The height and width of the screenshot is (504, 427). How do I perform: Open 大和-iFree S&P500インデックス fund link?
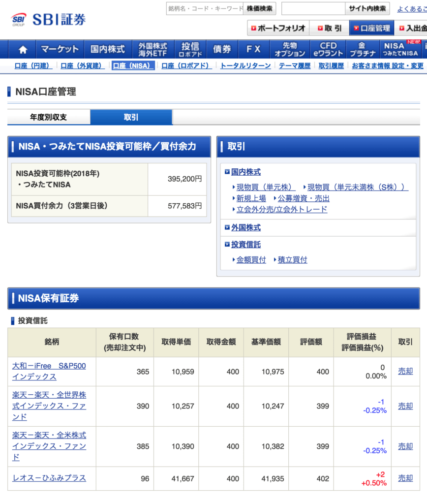pos(49,371)
